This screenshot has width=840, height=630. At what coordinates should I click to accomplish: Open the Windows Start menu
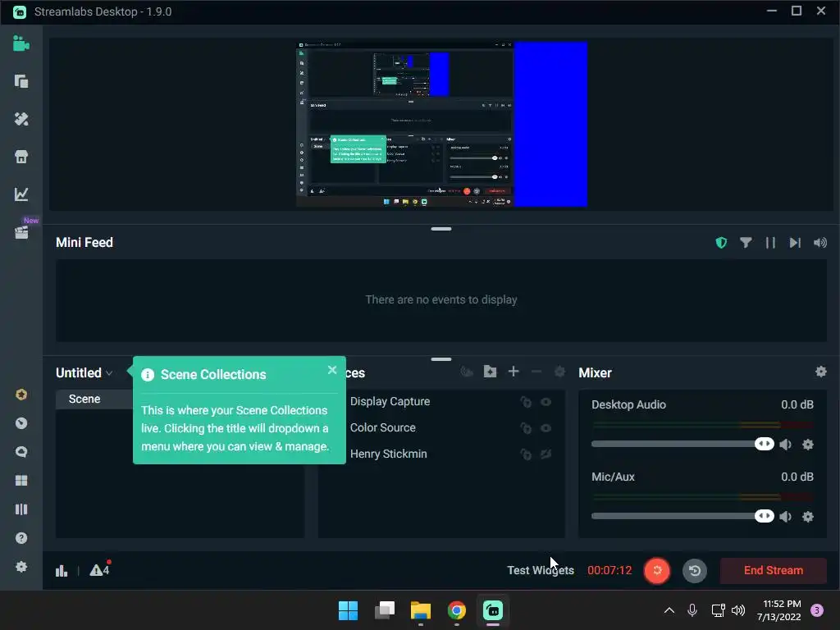click(x=348, y=610)
